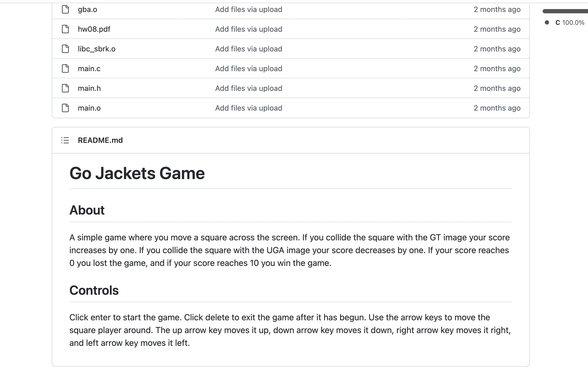Click the C language color dot
588x388 pixels.
pyautogui.click(x=547, y=22)
